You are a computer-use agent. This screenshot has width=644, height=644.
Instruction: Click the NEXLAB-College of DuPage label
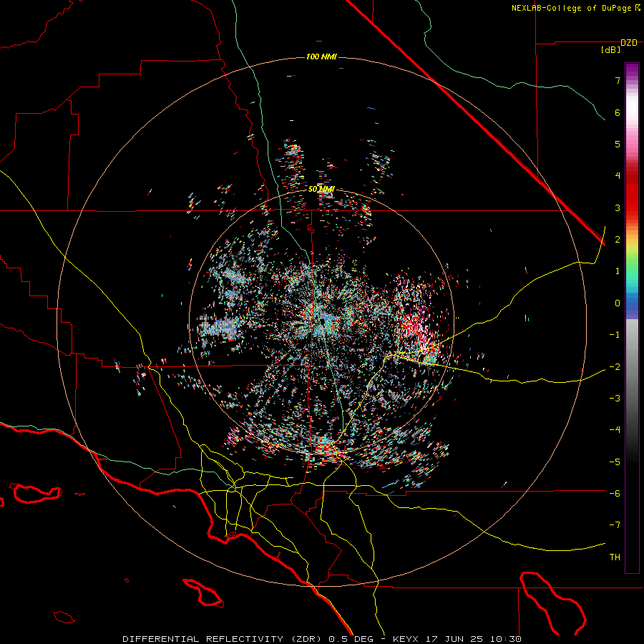click(x=572, y=8)
